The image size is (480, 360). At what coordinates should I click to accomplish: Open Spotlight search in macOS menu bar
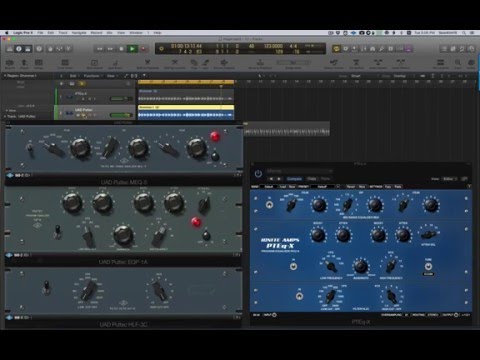[x=464, y=33]
